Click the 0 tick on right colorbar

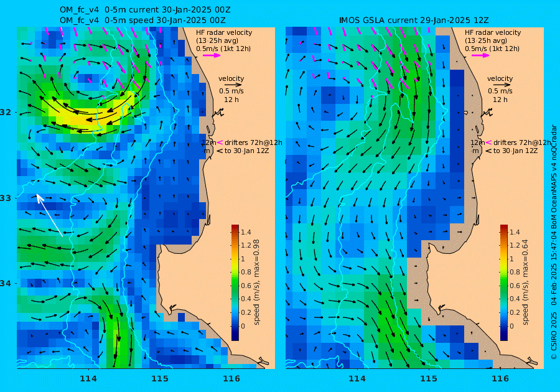(x=511, y=326)
